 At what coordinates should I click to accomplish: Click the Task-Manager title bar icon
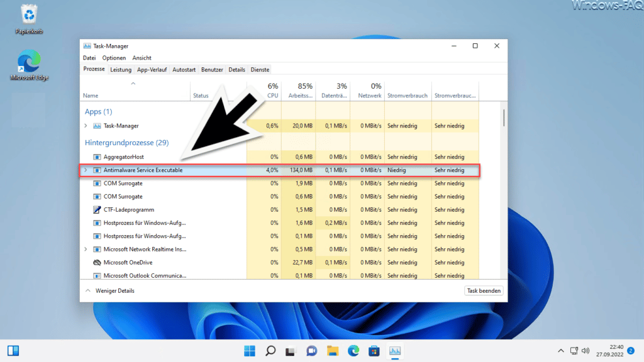87,46
